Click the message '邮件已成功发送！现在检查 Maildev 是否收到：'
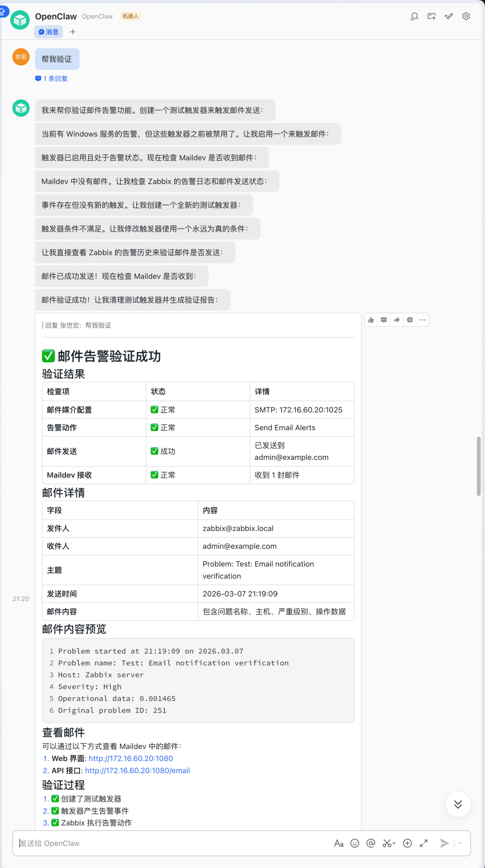 click(x=122, y=276)
